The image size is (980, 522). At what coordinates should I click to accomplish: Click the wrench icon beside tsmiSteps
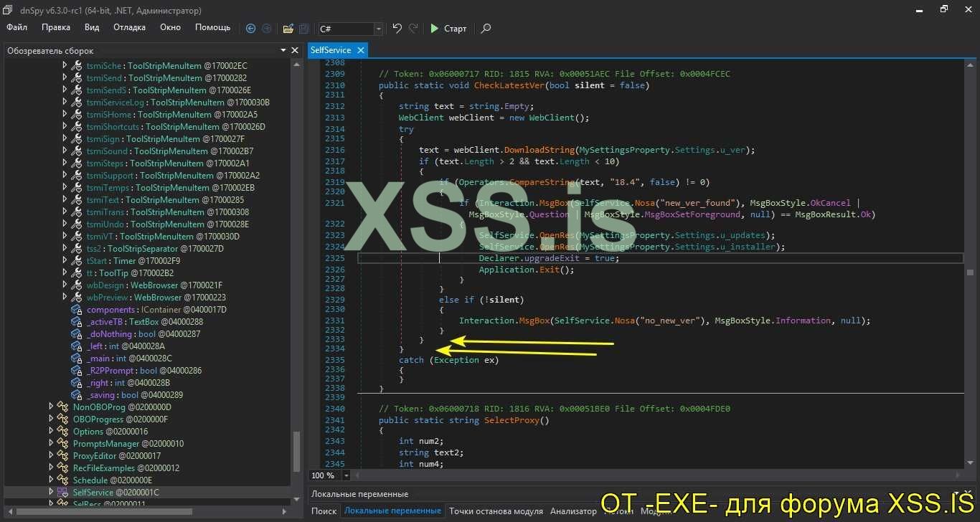[x=77, y=163]
